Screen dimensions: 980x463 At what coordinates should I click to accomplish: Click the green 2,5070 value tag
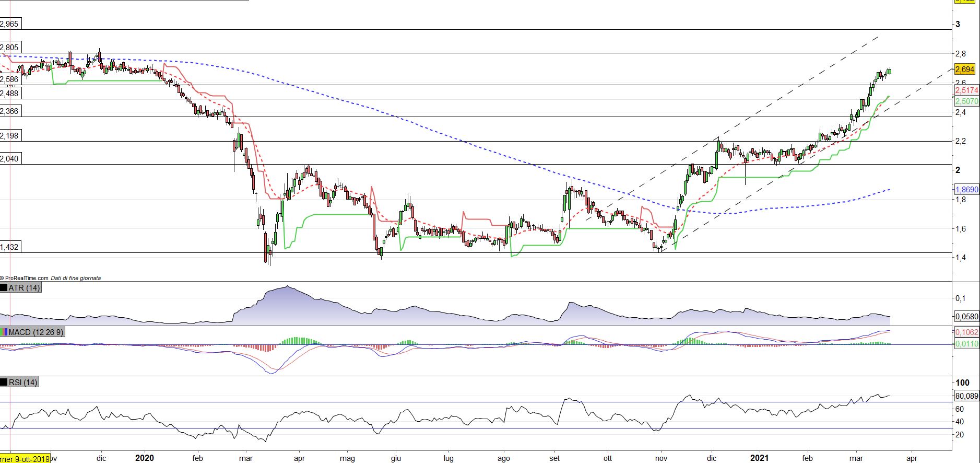click(966, 101)
